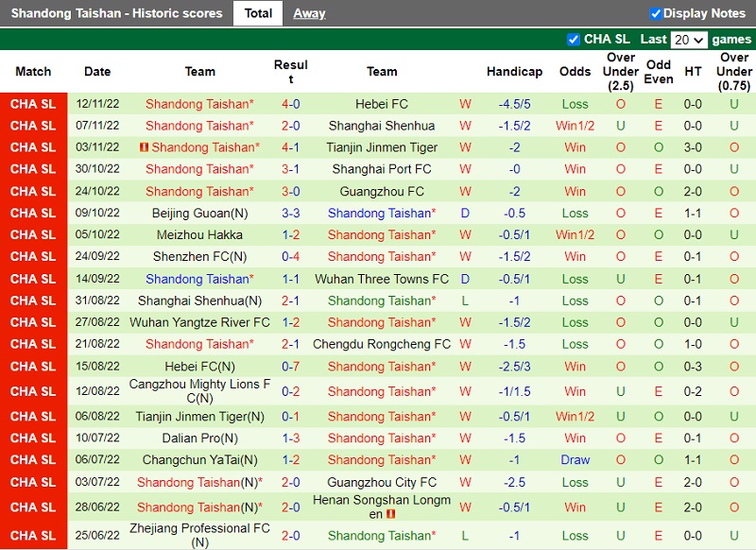Click the Date column header to sort
Screen dimensions: 756x550
[96, 72]
